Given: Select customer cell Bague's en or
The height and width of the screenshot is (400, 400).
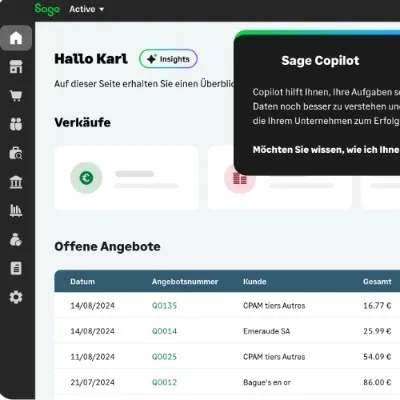Looking at the screenshot, I should (x=267, y=382).
